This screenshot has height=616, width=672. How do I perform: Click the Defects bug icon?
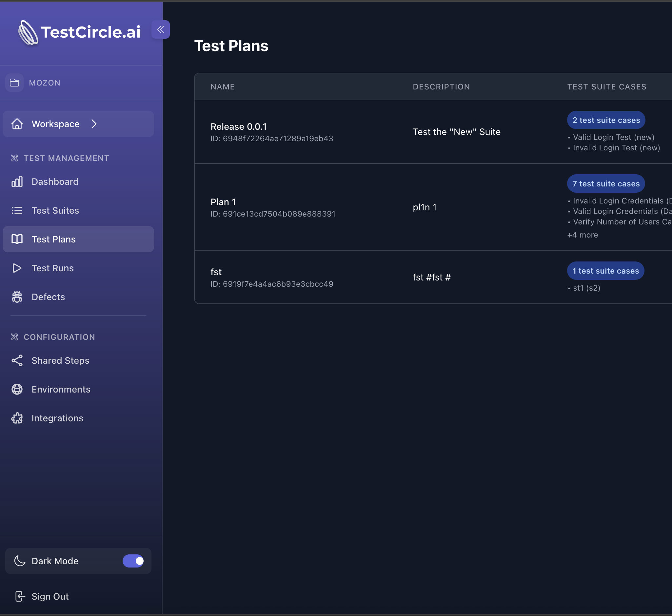click(x=17, y=297)
